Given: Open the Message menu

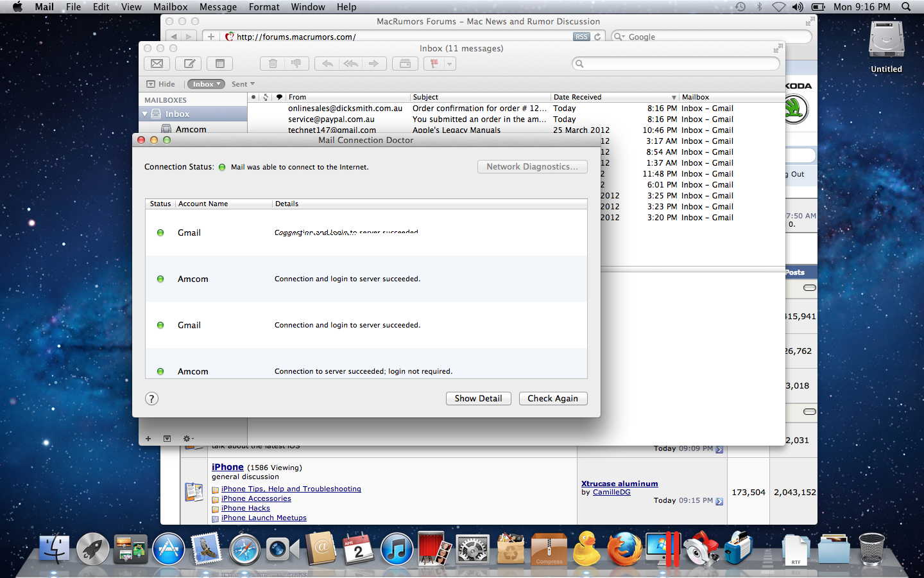Looking at the screenshot, I should (218, 7).
